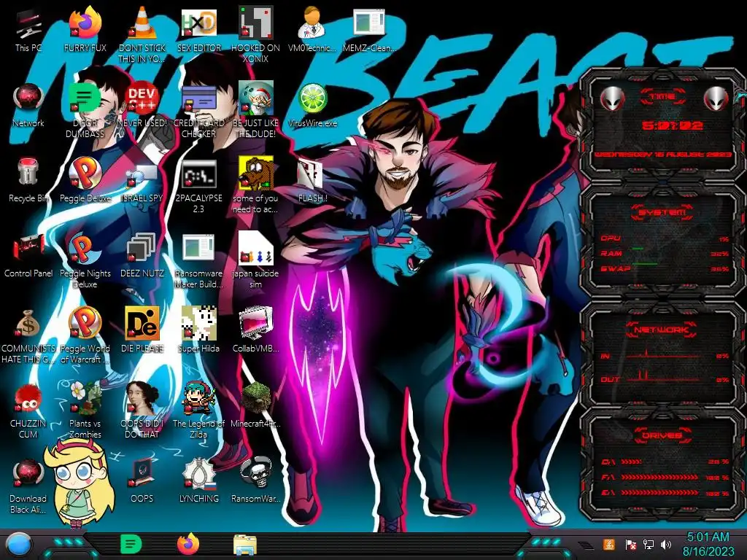Viewport: 747px width, 560px height.
Task: Open CollabVMB... monitor shortcut
Action: [x=255, y=330]
